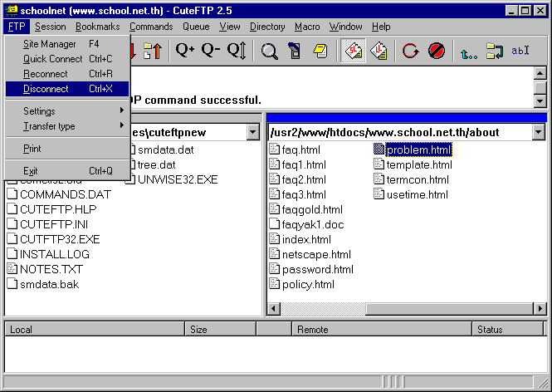Open the Session menu
552x392 pixels.
click(x=51, y=27)
